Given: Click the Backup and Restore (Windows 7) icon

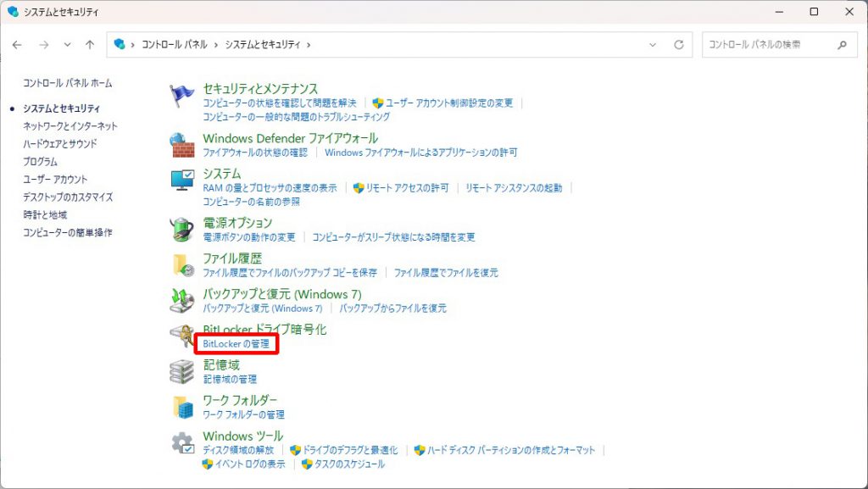Looking at the screenshot, I should (x=182, y=300).
